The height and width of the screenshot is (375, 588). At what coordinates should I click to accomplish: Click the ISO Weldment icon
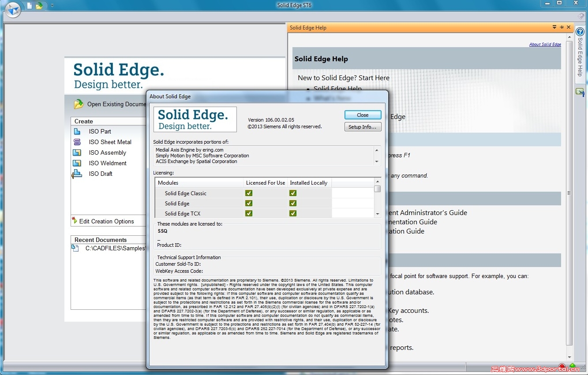tap(77, 163)
